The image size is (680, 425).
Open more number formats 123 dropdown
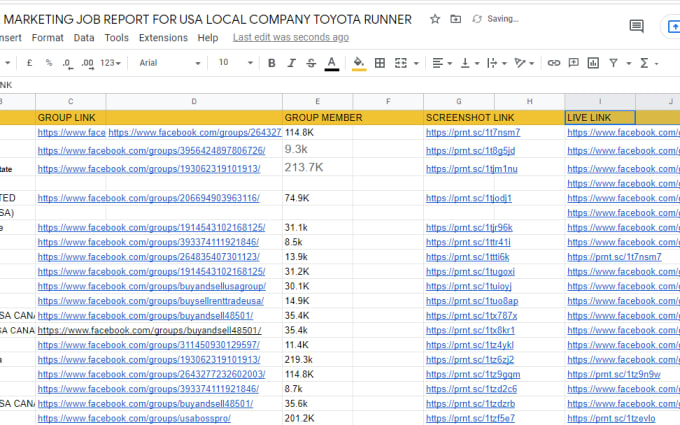click(x=110, y=63)
